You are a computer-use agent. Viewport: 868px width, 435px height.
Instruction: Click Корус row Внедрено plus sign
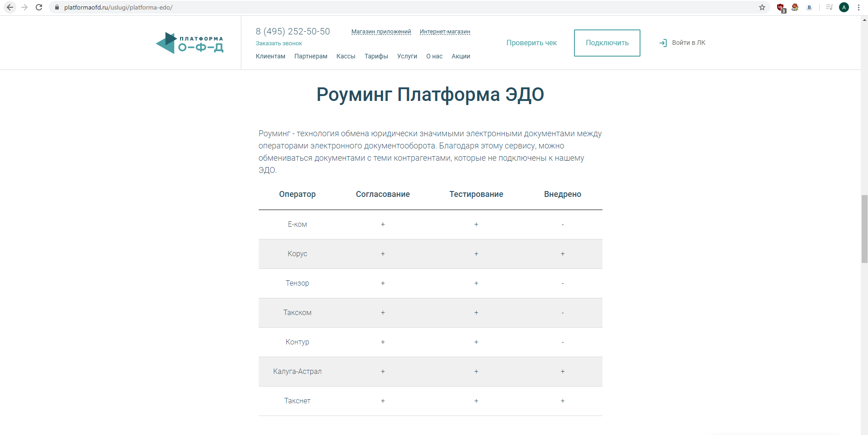(563, 254)
